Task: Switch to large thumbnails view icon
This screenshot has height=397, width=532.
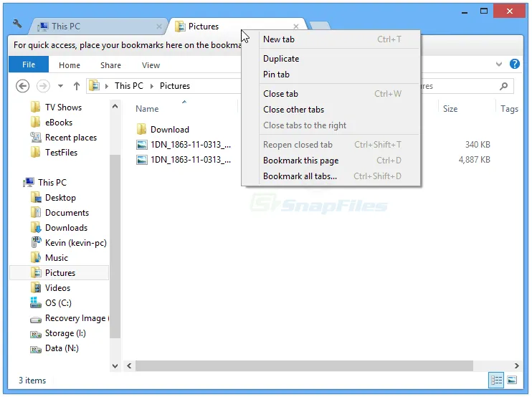Action: 512,380
